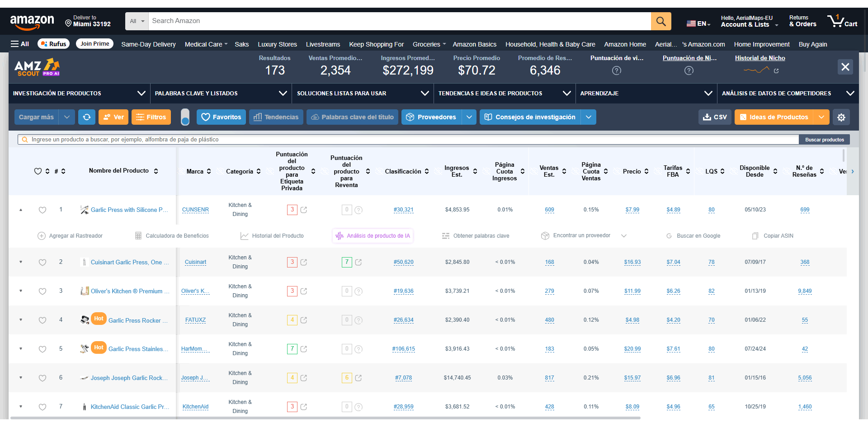Click the Puntuación de visibilidad help icon
868x427 pixels.
tap(617, 70)
